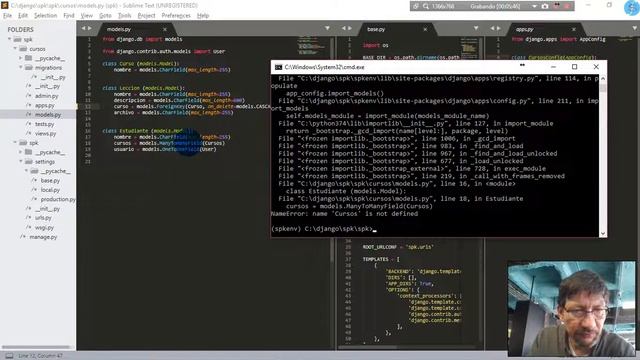Open the Project menu
Viewport: 640px width, 360px height.
click(x=146, y=16)
